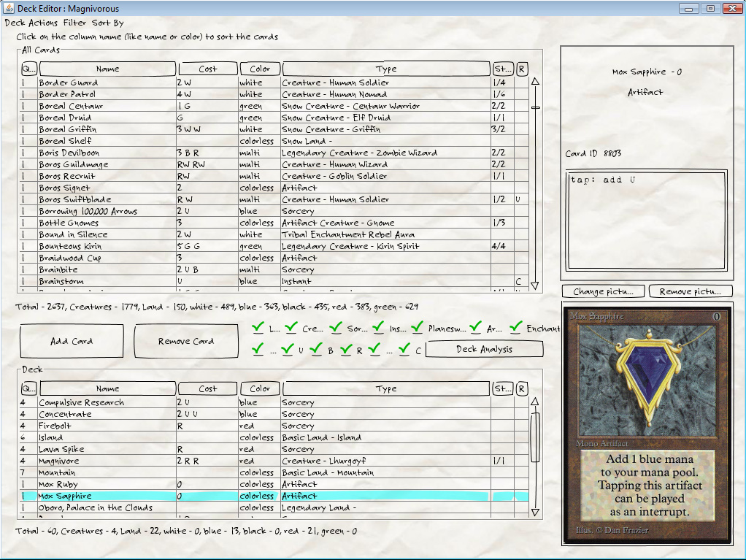Open the Filter menu

coord(74,23)
